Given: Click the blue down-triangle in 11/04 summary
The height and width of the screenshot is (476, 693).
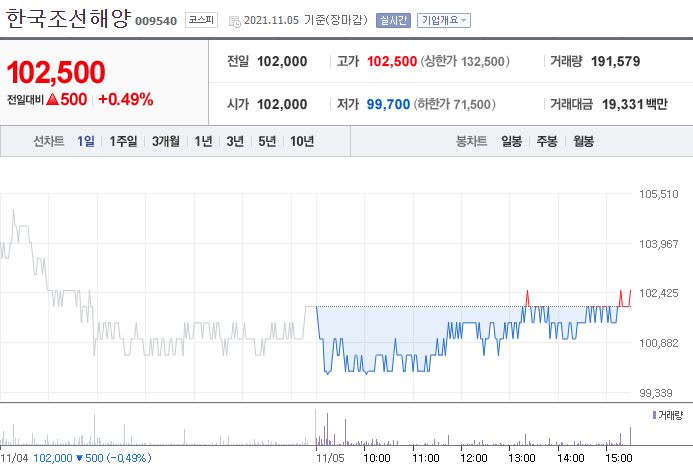Looking at the screenshot, I should tap(80, 458).
